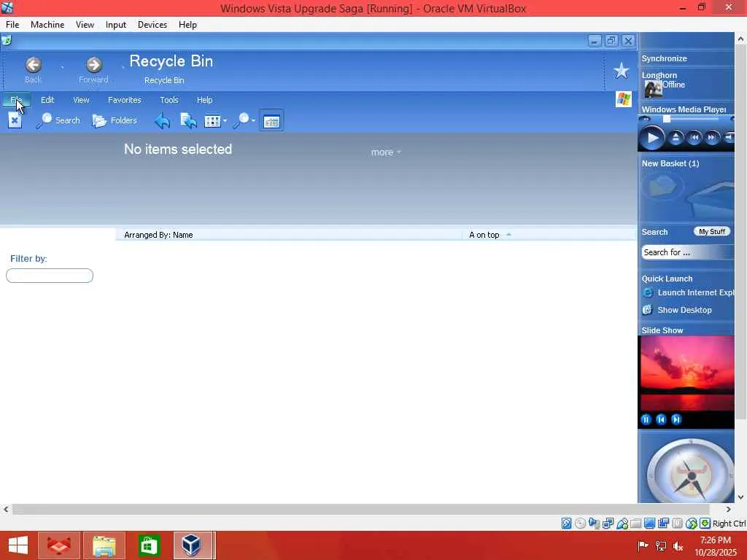This screenshot has height=560, width=747.
Task: Toggle the 'A on top' sort order
Action: pyautogui.click(x=489, y=235)
